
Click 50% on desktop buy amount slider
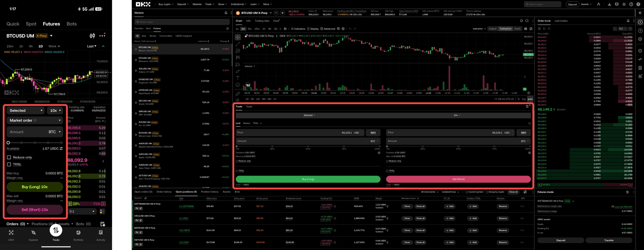point(308,146)
